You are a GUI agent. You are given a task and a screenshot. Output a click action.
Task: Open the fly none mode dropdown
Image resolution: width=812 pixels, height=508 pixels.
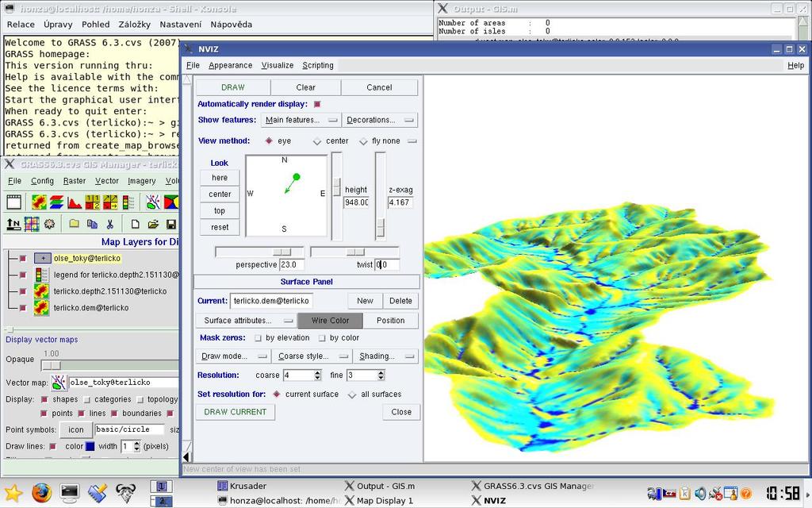[412, 141]
